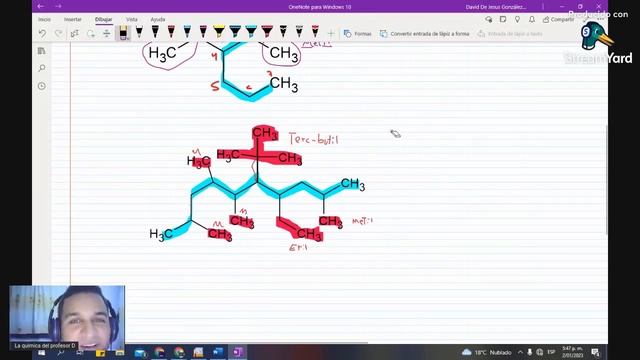Click the taskbar clock and date
The width and height of the screenshot is (640, 360).
pos(572,352)
